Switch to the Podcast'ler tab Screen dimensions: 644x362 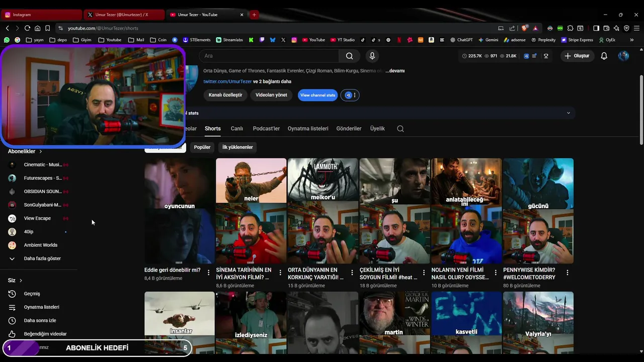pos(266,129)
